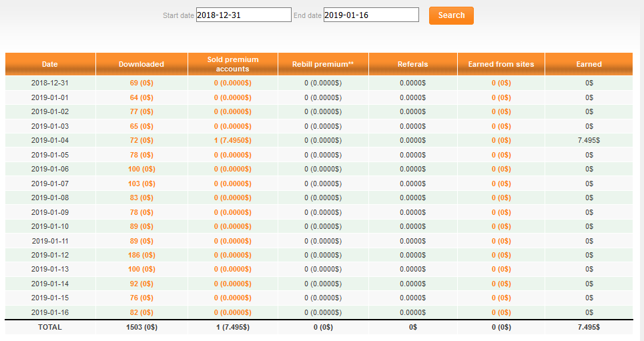Open the 1 (7.4950$) sold premium link
The height and width of the screenshot is (341, 644).
click(x=232, y=141)
